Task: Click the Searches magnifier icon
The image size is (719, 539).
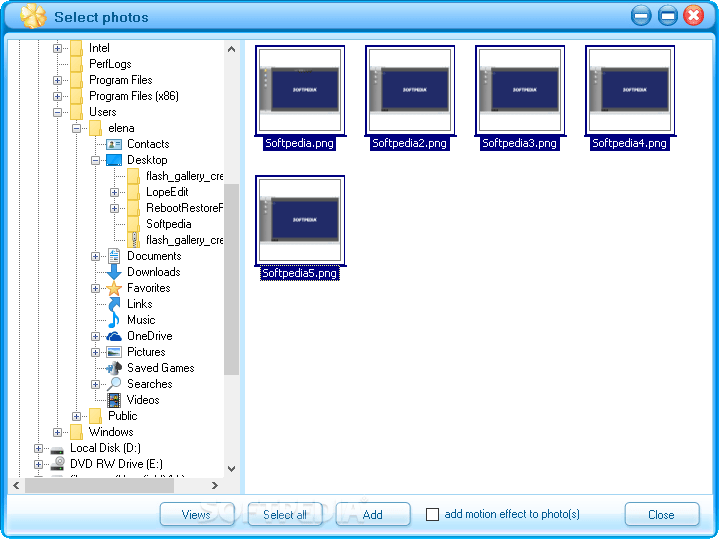Action: [x=114, y=384]
